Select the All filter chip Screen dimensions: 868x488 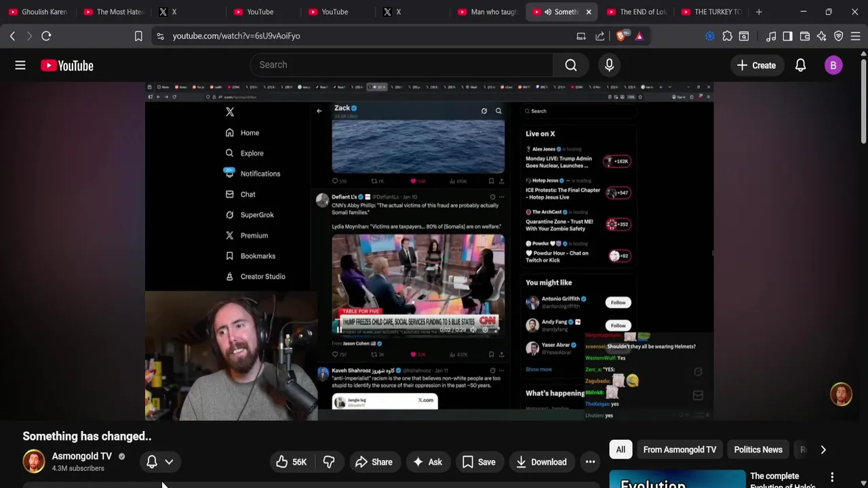[x=620, y=449]
